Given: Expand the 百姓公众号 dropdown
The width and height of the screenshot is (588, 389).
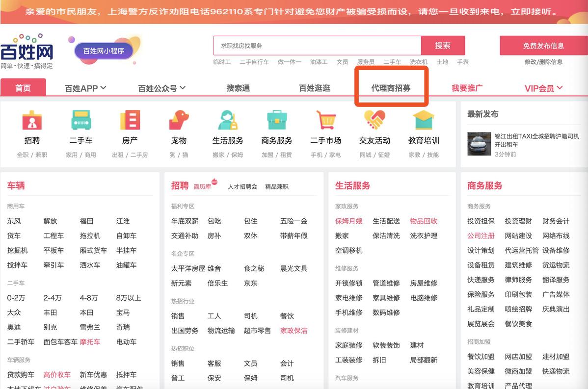Looking at the screenshot, I should pos(161,88).
